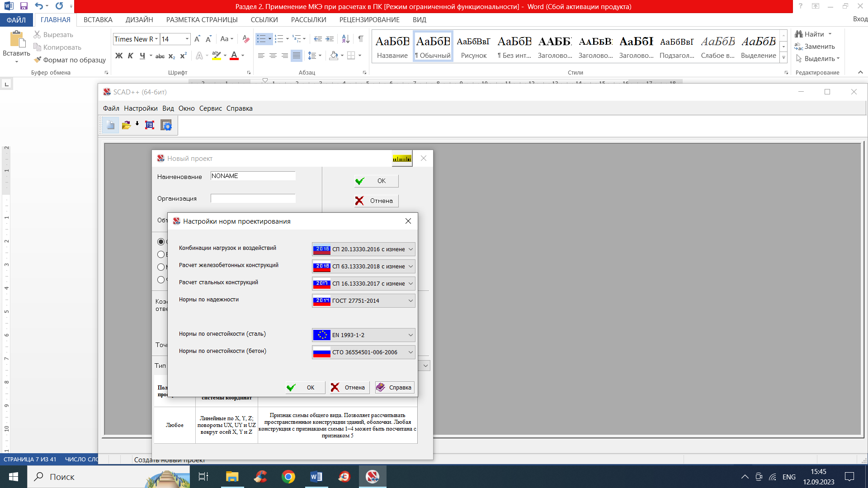This screenshot has width=868, height=488.
Task: Show paragraph marks ¶ icon
Action: click(x=361, y=39)
